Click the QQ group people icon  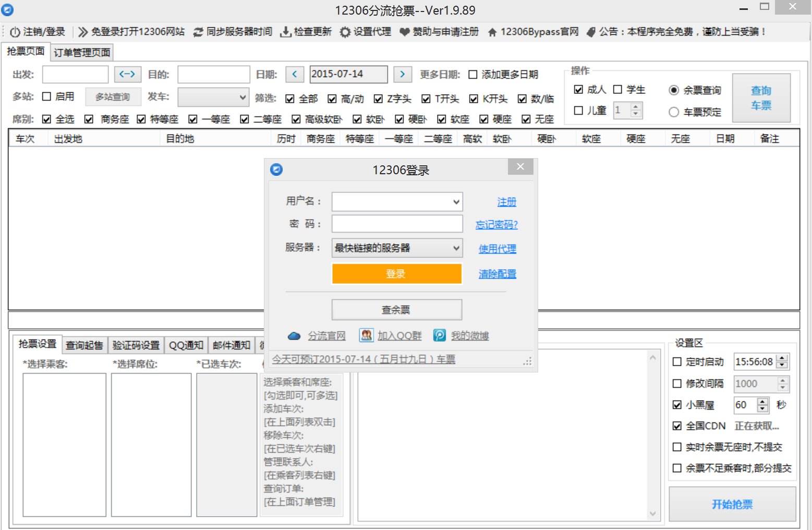pyautogui.click(x=367, y=335)
